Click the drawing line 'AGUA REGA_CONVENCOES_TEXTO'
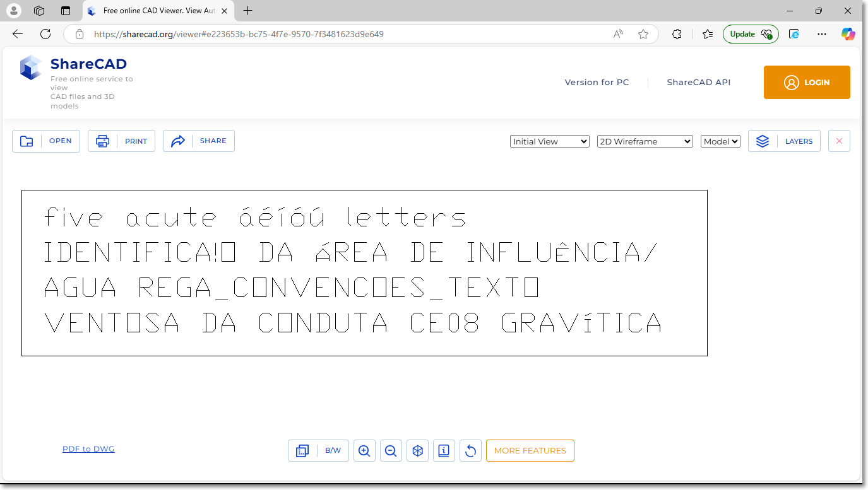The image size is (868, 490). [x=291, y=288]
